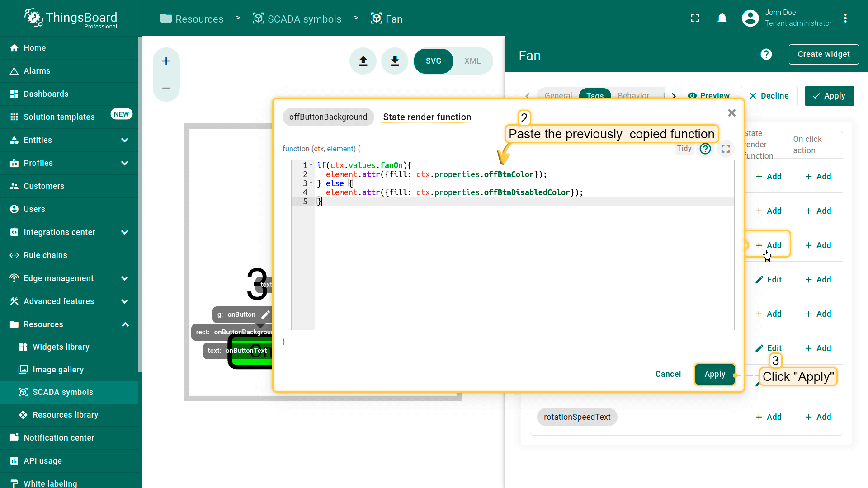Open notifications bell icon
The width and height of the screenshot is (868, 488).
click(x=722, y=19)
